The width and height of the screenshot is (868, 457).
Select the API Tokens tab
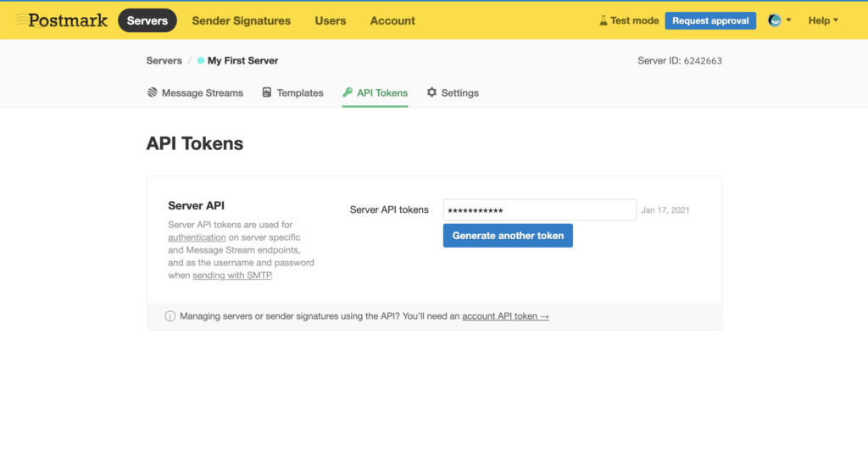click(x=375, y=92)
